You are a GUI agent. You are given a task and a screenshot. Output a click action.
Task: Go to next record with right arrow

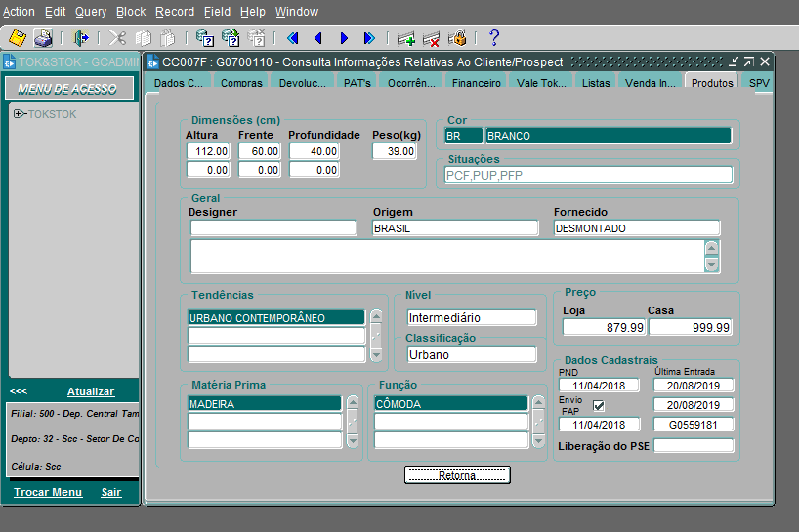pyautogui.click(x=344, y=38)
